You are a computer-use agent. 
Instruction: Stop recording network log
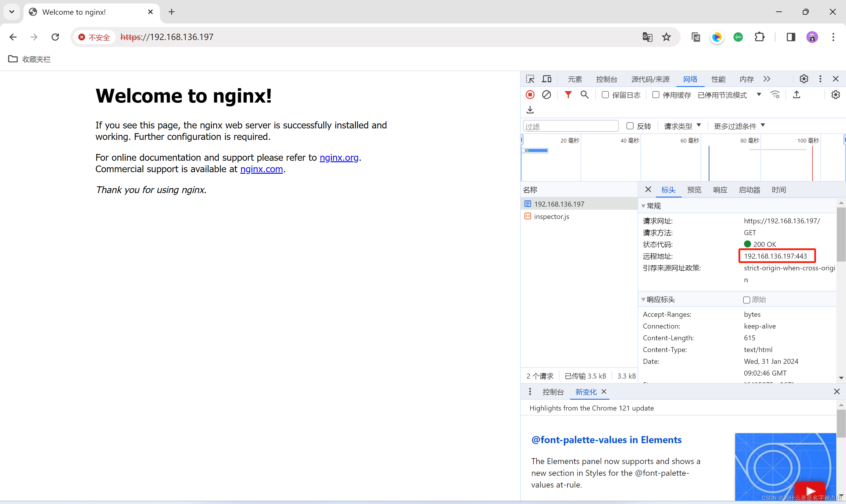click(x=530, y=95)
